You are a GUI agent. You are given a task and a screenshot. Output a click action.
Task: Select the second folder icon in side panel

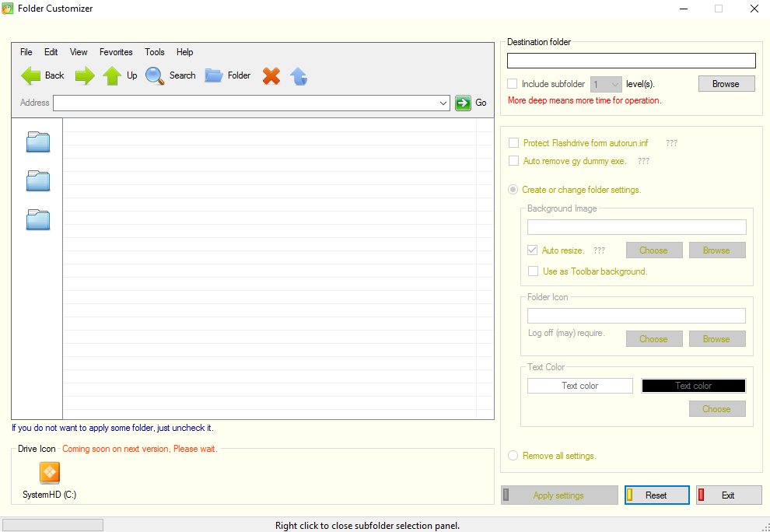[38, 180]
